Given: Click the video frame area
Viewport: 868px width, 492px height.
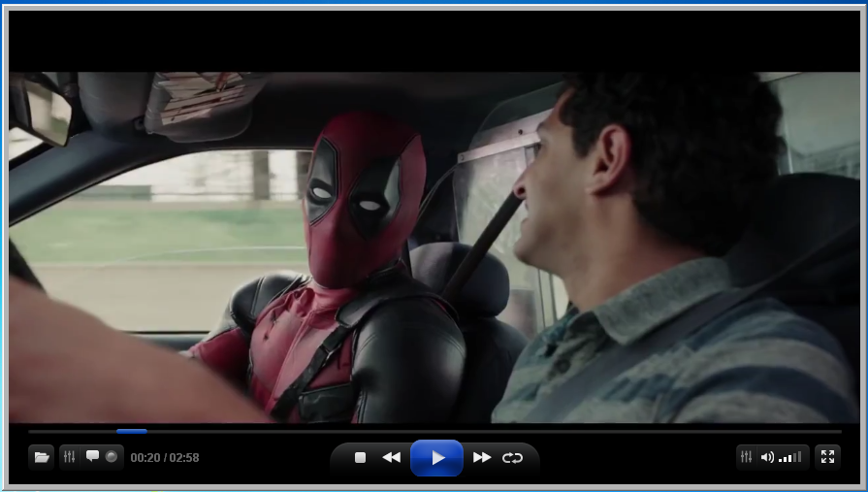Looking at the screenshot, I should coord(434,247).
